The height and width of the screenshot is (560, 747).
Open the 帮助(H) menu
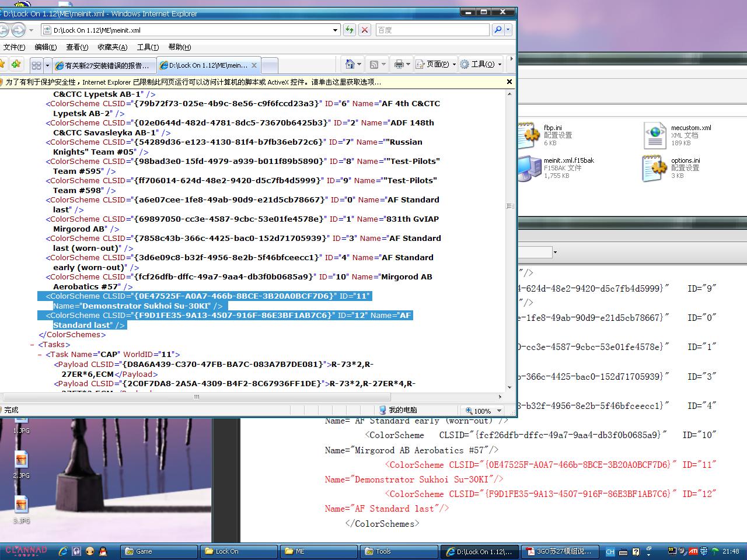[179, 47]
